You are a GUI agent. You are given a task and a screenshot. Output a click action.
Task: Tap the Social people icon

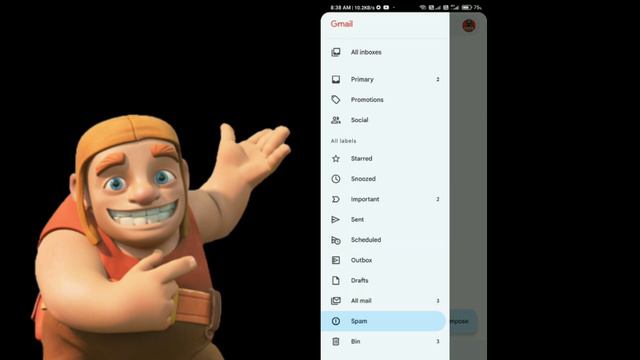[336, 120]
